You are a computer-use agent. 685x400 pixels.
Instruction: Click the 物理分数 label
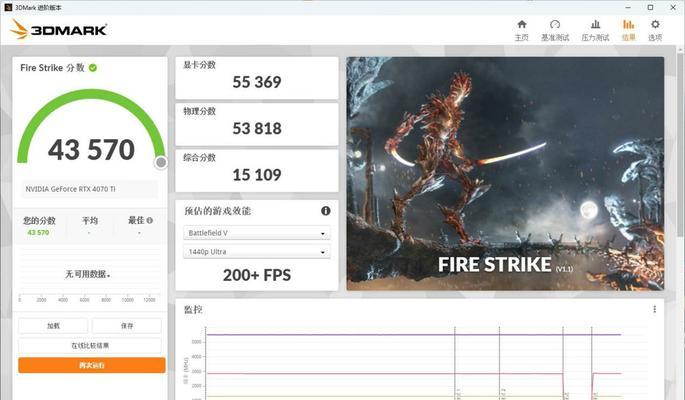coord(199,111)
